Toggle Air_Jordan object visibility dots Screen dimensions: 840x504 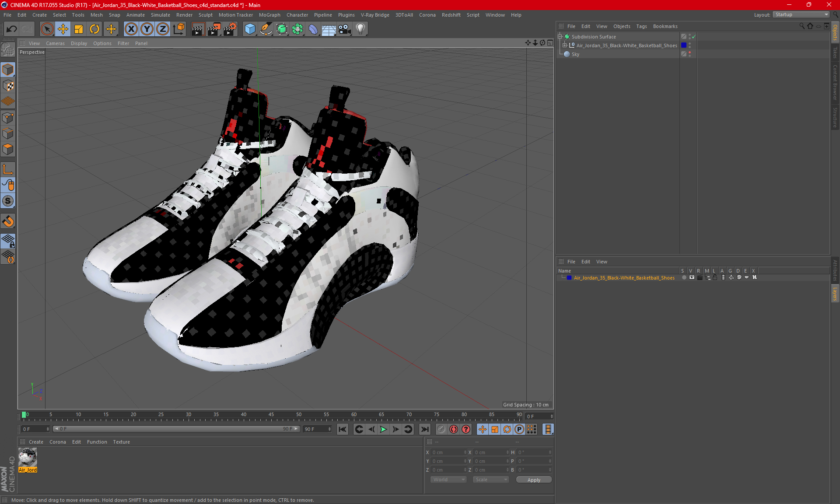coord(690,45)
